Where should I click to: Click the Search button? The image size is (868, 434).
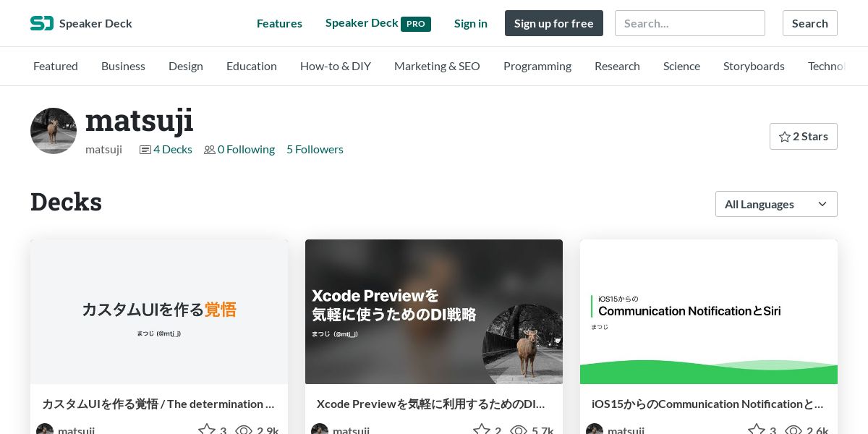pos(810,23)
